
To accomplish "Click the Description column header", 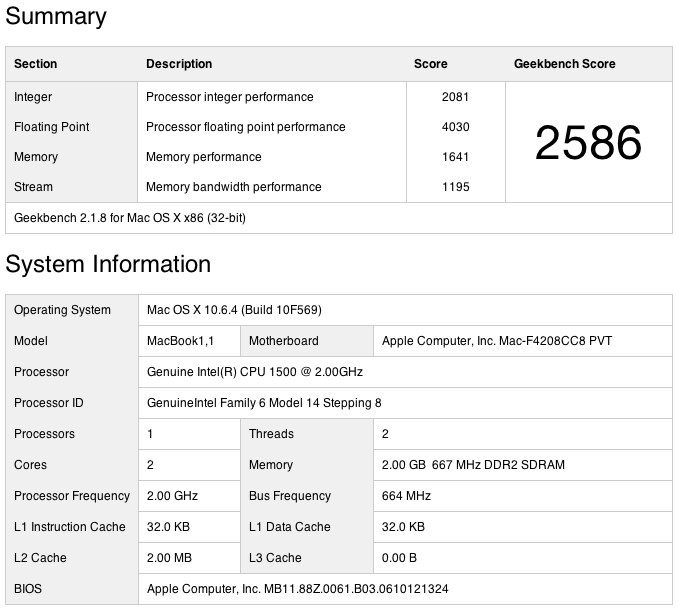I will (x=179, y=64).
